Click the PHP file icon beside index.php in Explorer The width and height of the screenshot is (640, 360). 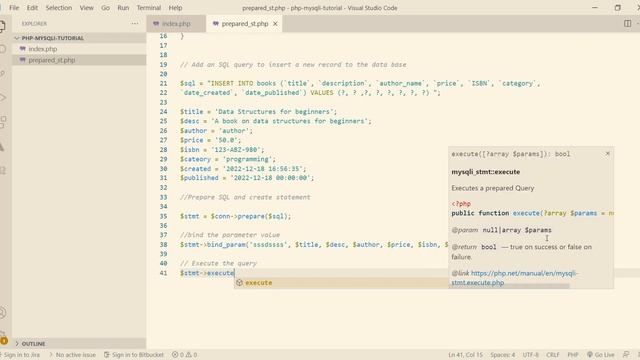[23, 49]
